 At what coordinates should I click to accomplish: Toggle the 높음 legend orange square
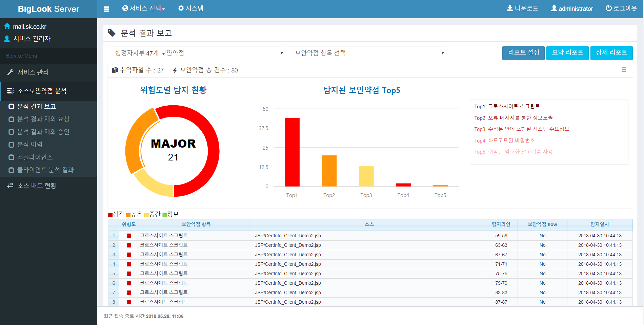(128, 215)
